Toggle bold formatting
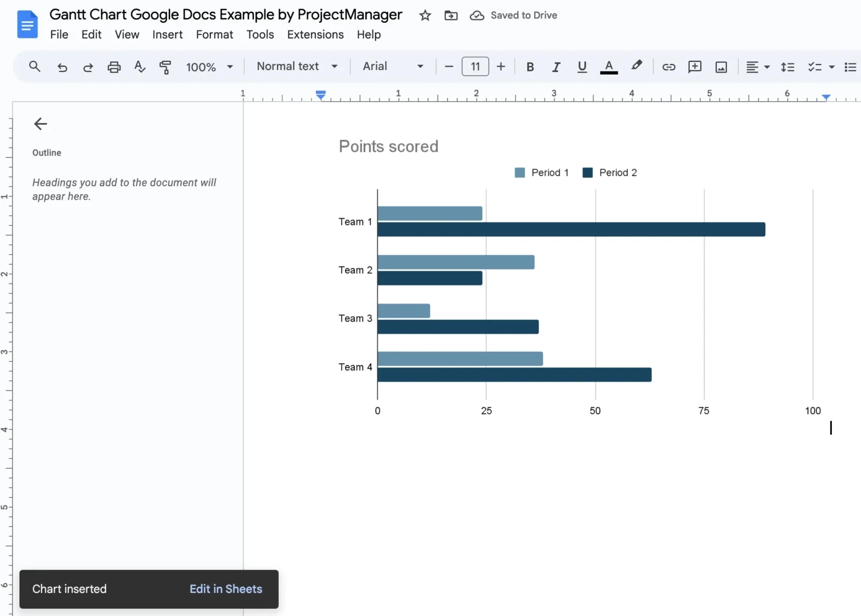 pos(530,67)
